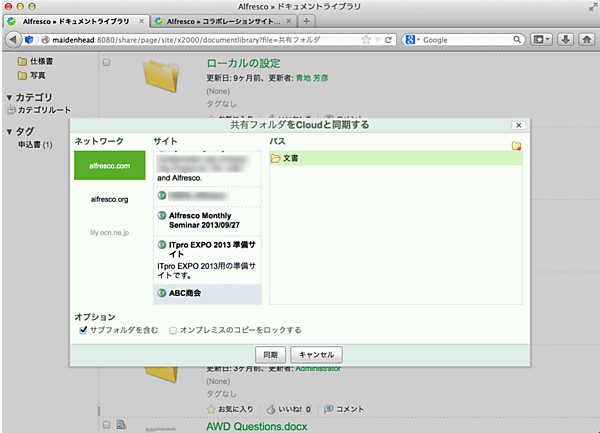Select the 文書 folder in the path list
The width and height of the screenshot is (600, 433).
tap(290, 158)
